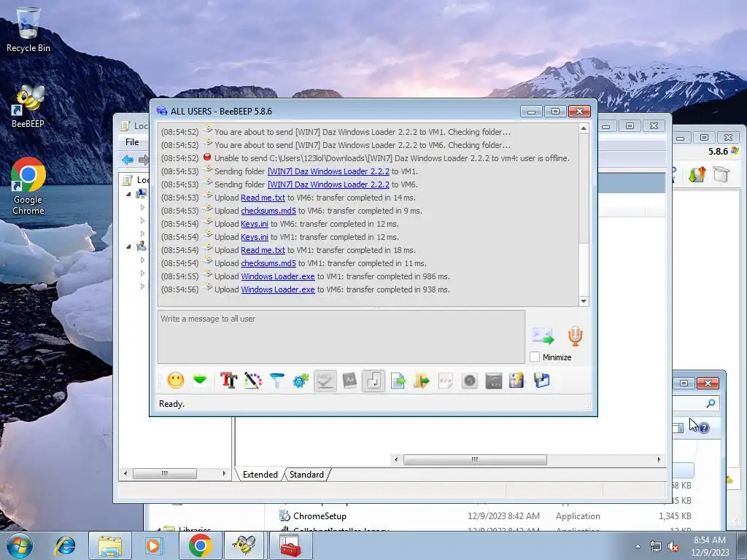The image size is (747, 560).
Task: Click the 1,345 KB size cell
Action: click(675, 516)
